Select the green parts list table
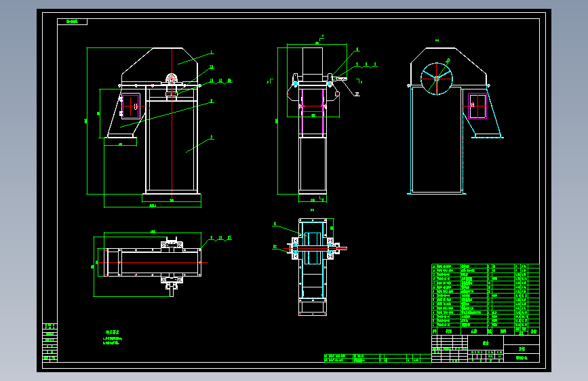588x381 pixels. pyautogui.click(x=485, y=299)
